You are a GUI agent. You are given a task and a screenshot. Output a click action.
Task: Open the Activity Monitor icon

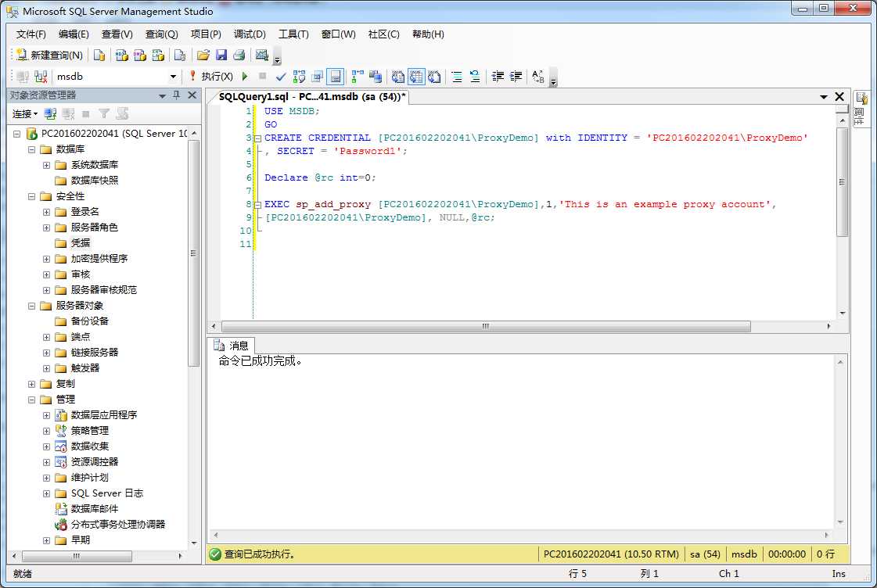coord(262,55)
